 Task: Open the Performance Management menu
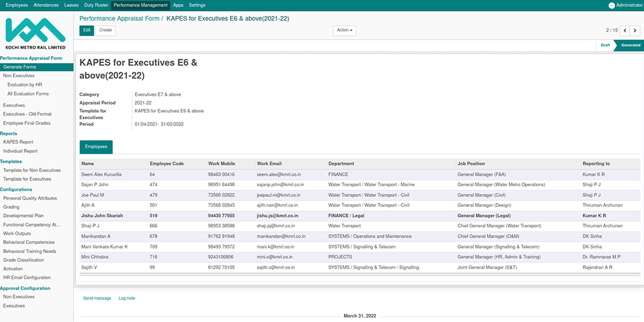pos(140,5)
